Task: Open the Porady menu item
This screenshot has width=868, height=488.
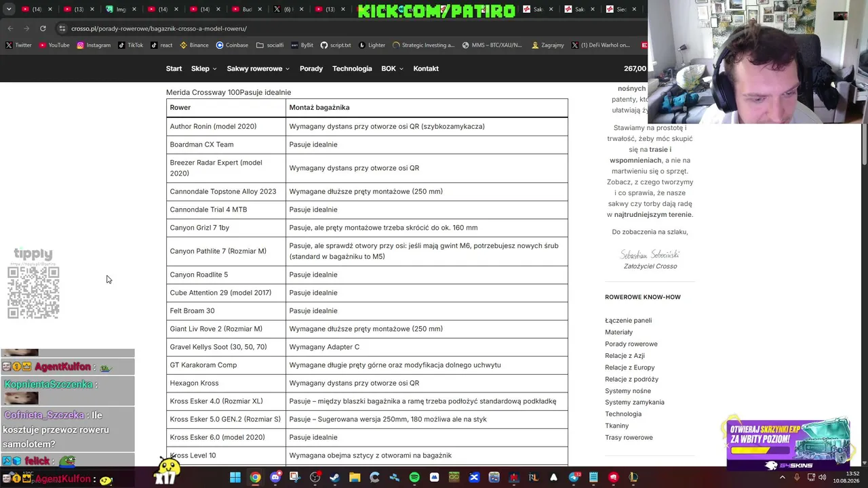Action: [311, 68]
